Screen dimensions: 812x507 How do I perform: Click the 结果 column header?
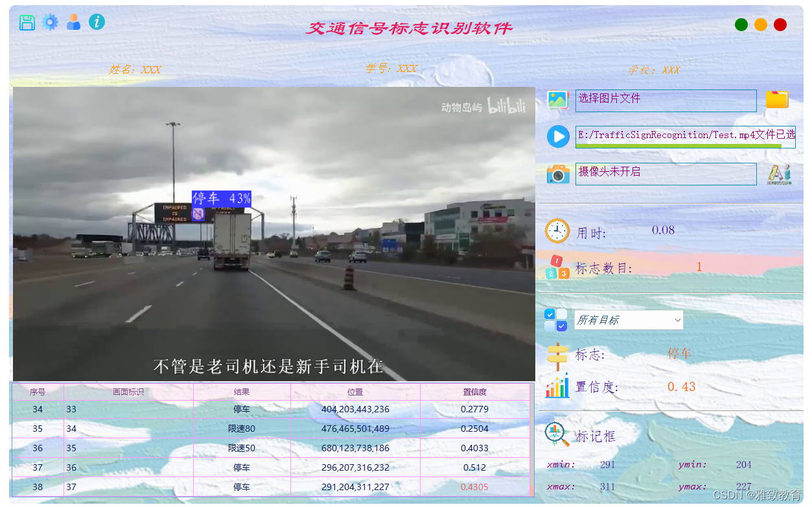click(242, 392)
